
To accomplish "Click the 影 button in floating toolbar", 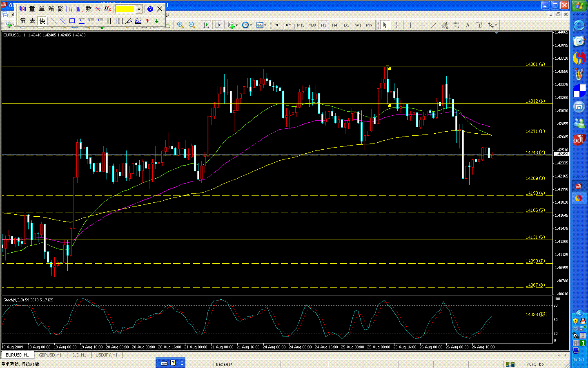I will tap(60, 9).
